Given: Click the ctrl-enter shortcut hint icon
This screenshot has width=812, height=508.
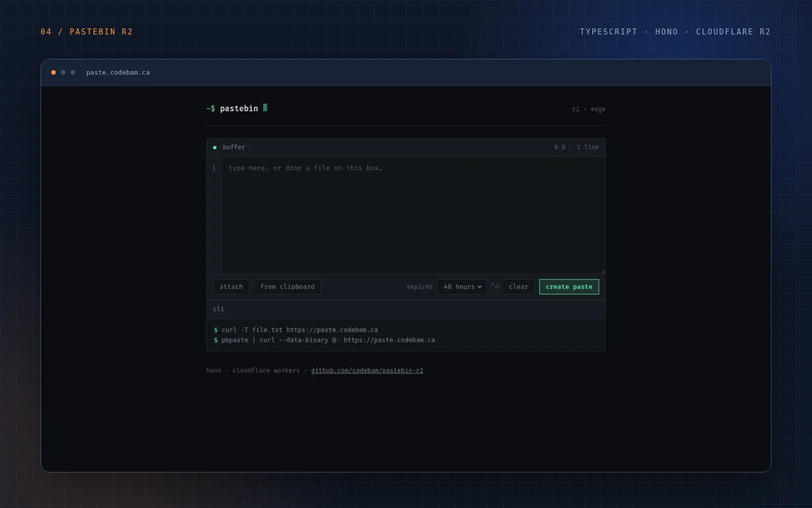Looking at the screenshot, I should point(495,287).
